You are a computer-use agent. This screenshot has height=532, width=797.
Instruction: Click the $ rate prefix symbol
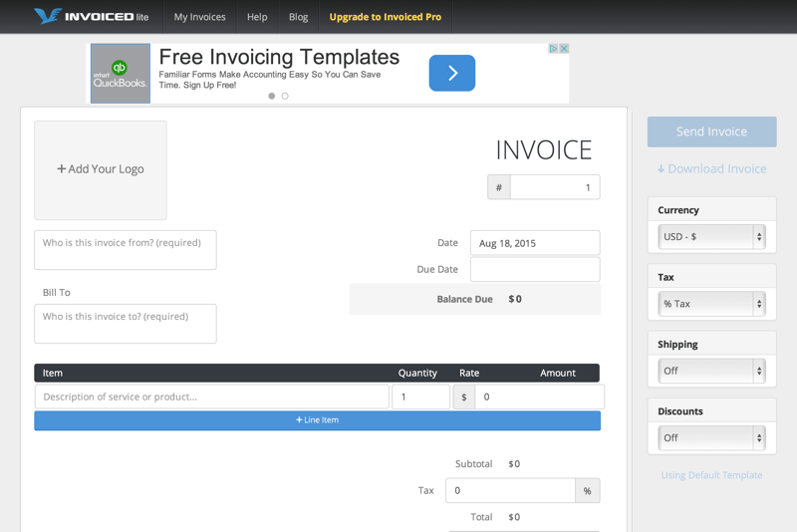tap(464, 397)
